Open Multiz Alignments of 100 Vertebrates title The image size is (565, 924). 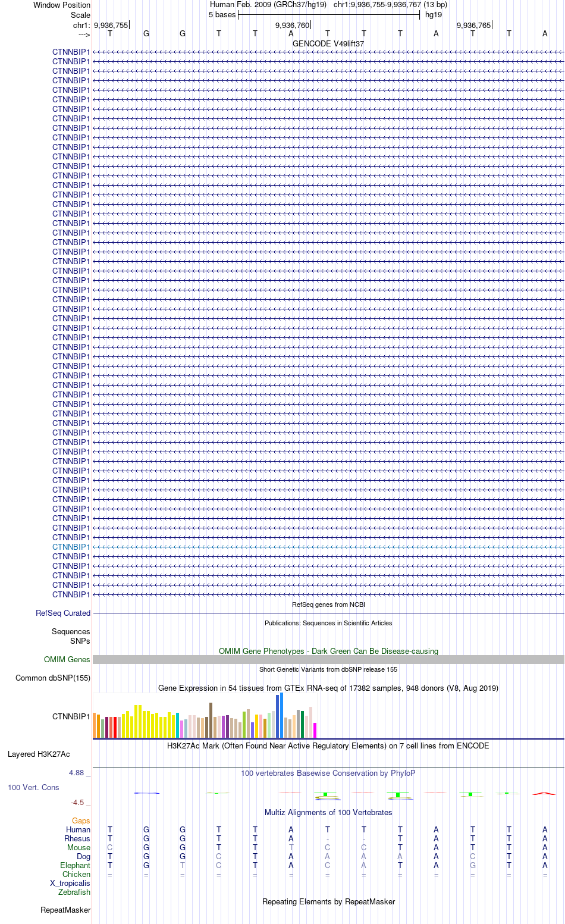328,812
